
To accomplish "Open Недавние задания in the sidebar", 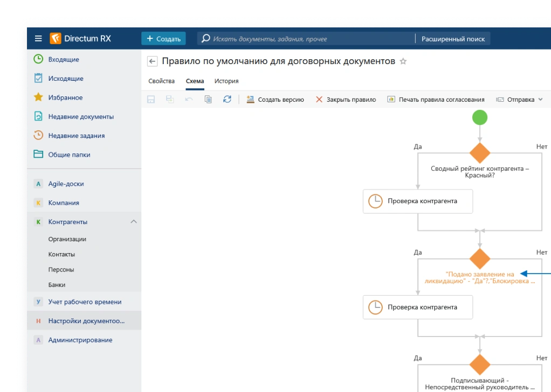I will [x=76, y=136].
